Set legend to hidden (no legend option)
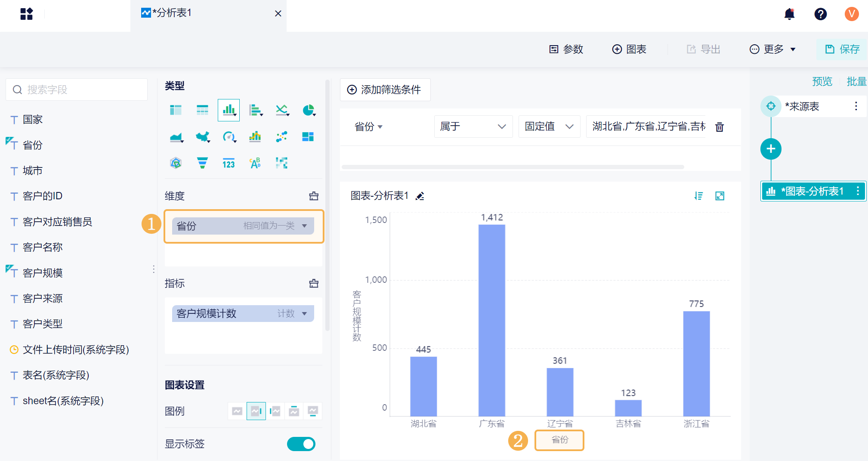Screen dimensions: 868x461 click(x=237, y=411)
